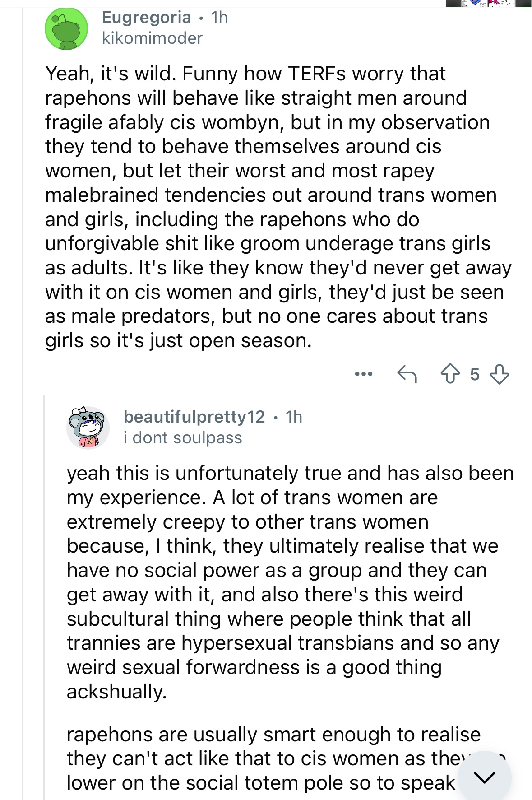Image resolution: width=532 pixels, height=800 pixels.
Task: Open beautifulpretty12's profile from the username
Action: tap(194, 416)
